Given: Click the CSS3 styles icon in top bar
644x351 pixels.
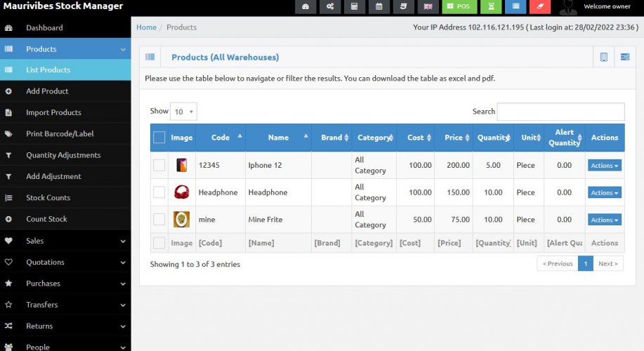Looking at the screenshot, I should (x=403, y=6).
